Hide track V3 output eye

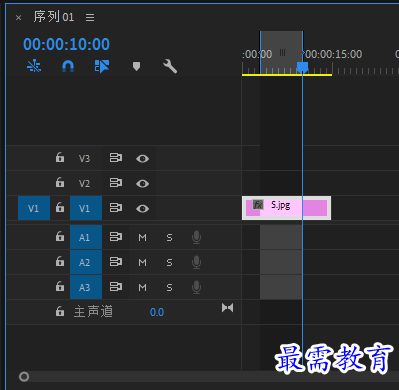tap(142, 159)
